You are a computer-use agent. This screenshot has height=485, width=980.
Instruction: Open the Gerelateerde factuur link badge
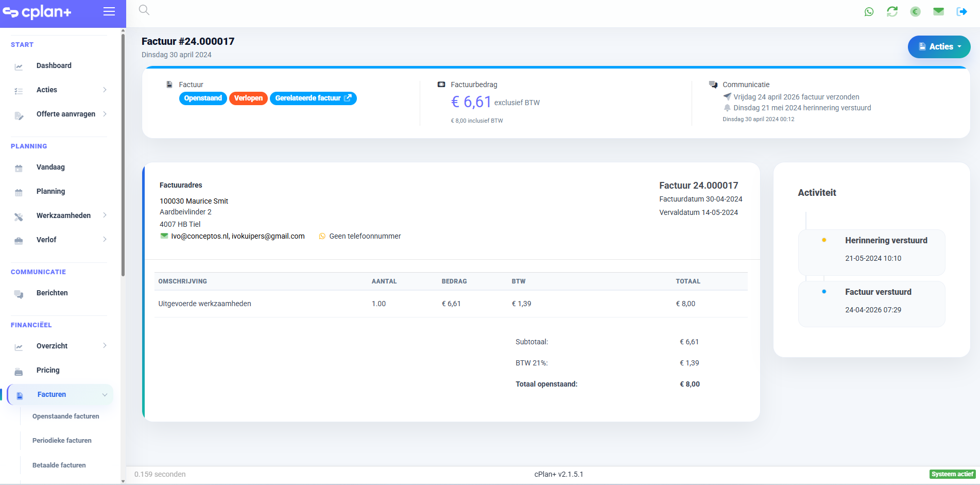[313, 98]
